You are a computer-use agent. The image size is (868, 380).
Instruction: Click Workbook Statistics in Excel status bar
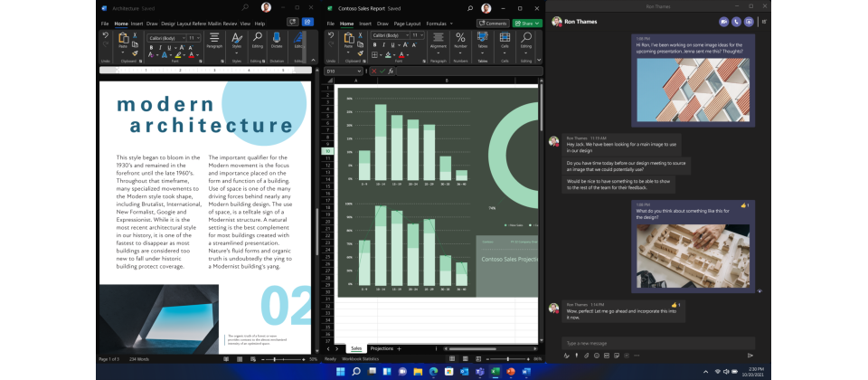[x=361, y=359]
